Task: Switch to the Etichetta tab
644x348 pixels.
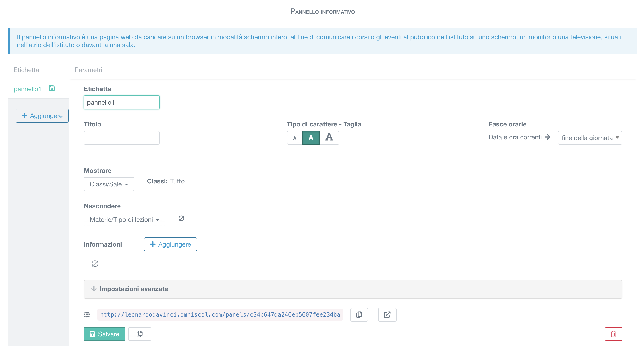Action: point(26,70)
